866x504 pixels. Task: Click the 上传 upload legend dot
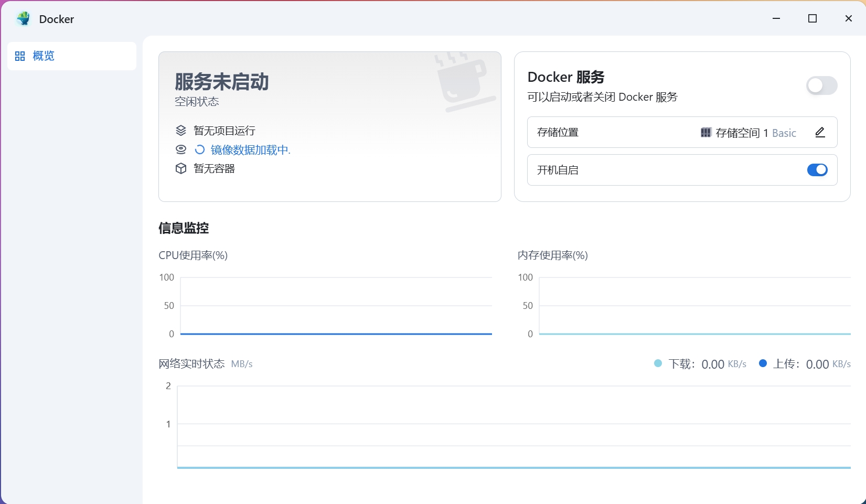pos(763,363)
